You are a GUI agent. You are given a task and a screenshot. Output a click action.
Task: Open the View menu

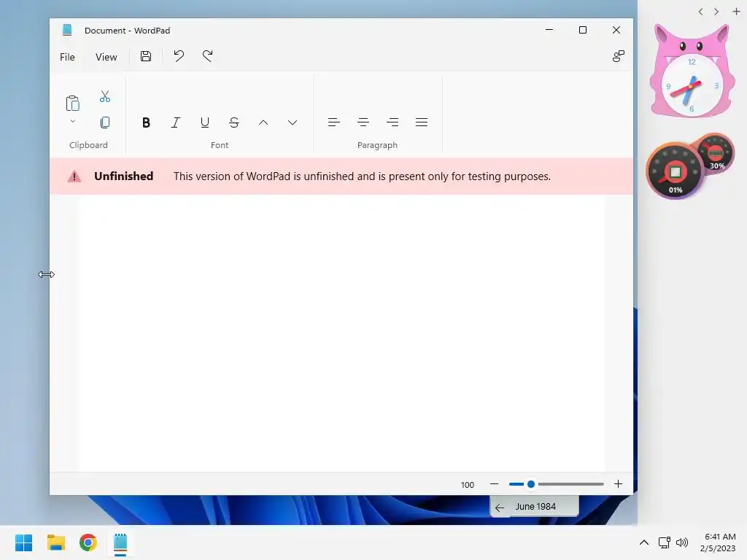tap(106, 57)
